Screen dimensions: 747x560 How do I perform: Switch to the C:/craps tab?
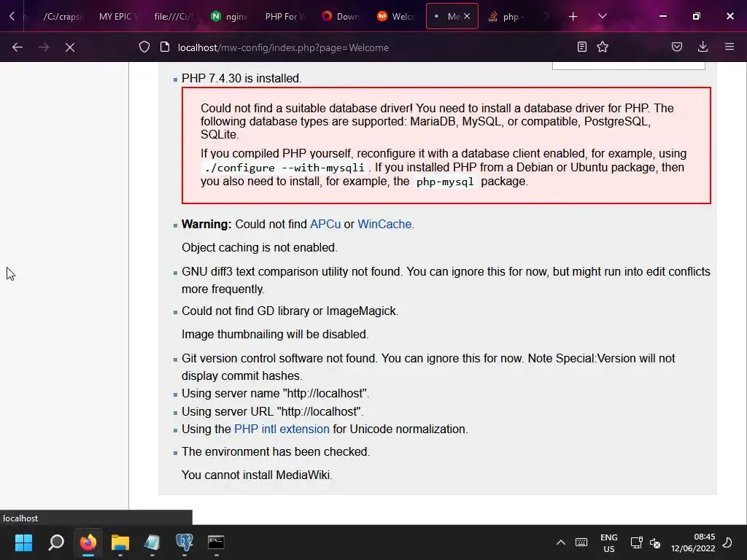tap(63, 16)
